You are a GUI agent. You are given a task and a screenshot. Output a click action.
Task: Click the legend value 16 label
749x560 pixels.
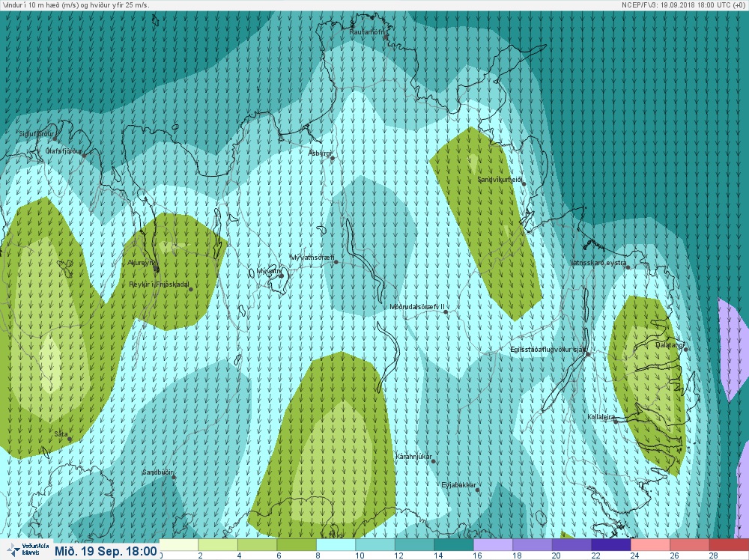(x=477, y=556)
